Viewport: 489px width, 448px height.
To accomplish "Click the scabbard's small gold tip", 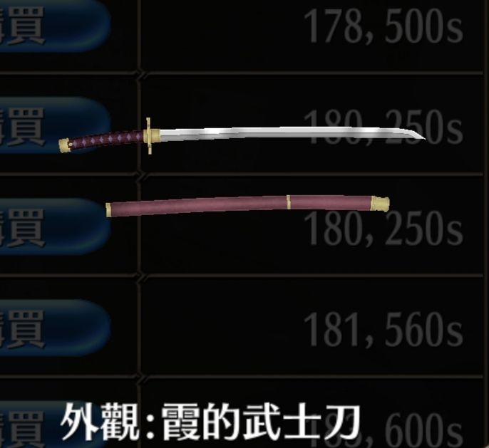I will point(108,209).
